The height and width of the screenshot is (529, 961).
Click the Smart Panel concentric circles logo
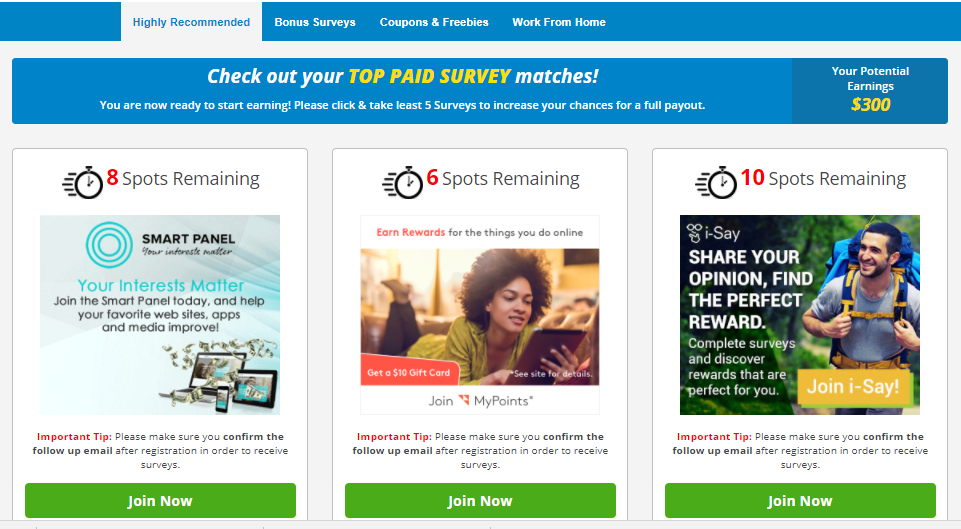(109, 245)
